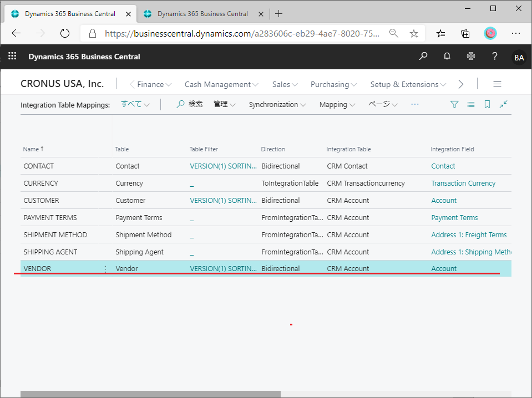
Task: Expand the Finance menu
Action: click(x=154, y=84)
